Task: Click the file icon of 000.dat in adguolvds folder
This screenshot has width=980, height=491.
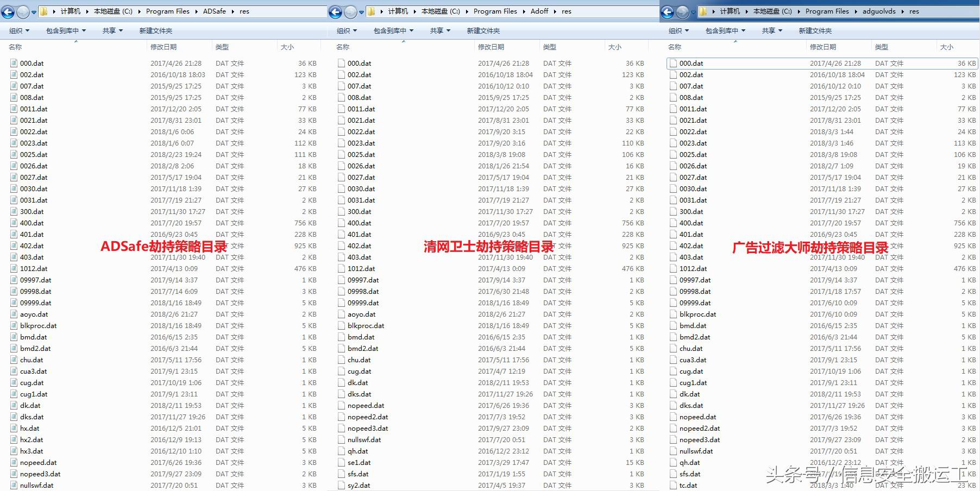Action: (x=673, y=64)
